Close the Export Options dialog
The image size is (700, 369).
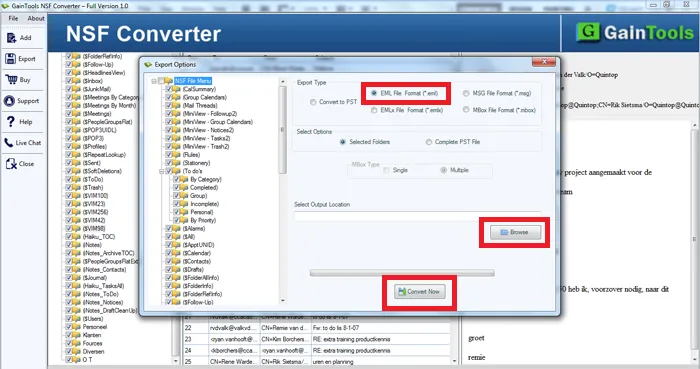[544, 62]
